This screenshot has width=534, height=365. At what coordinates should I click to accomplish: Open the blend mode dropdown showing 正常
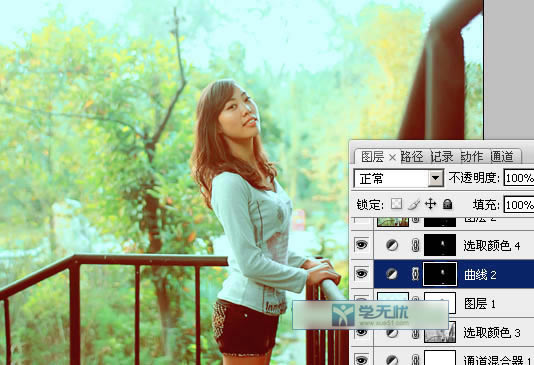(398, 178)
